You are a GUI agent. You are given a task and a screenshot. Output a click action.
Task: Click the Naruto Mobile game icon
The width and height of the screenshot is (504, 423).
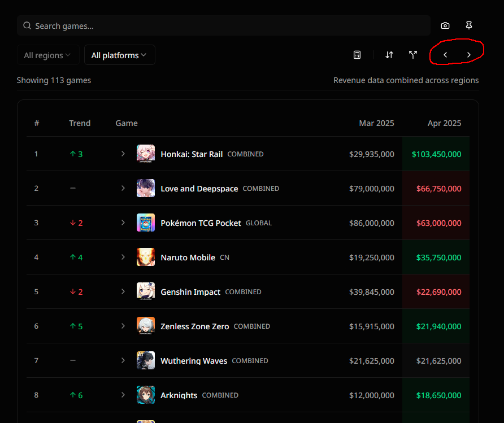tap(146, 257)
